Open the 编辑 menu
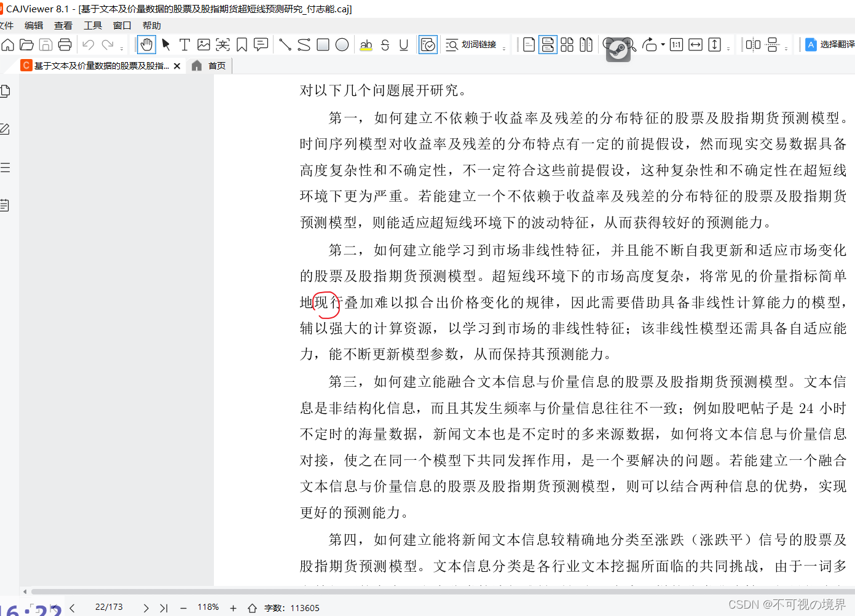Viewport: 855px width, 616px height. tap(34, 25)
